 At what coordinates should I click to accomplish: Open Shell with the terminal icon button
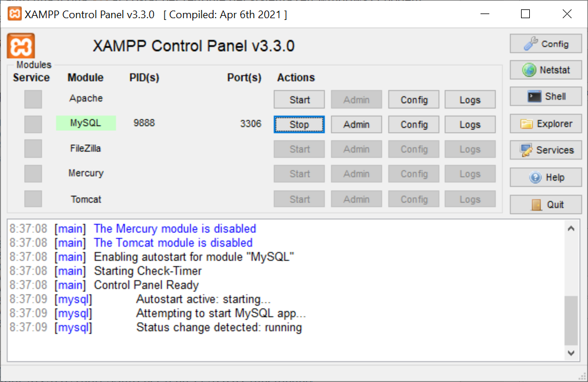[x=546, y=96]
